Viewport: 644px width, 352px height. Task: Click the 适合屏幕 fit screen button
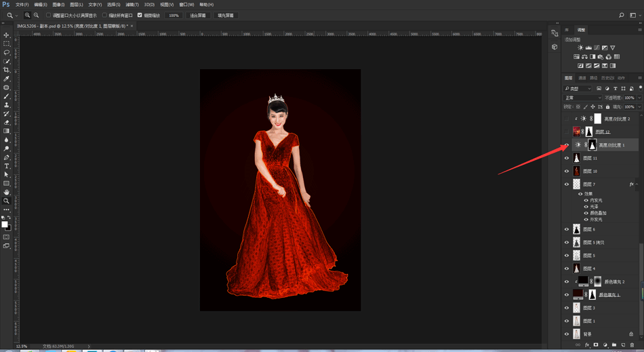coord(197,15)
